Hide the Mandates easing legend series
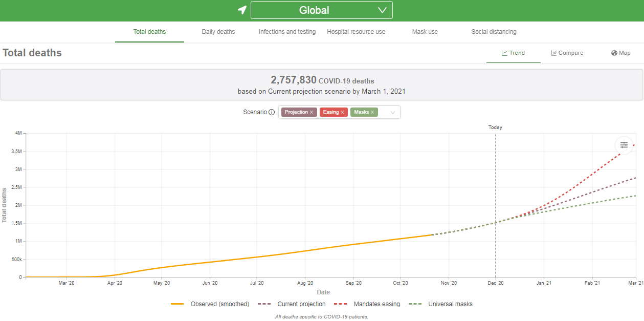Image resolution: width=644 pixels, height=321 pixels. [x=366, y=304]
